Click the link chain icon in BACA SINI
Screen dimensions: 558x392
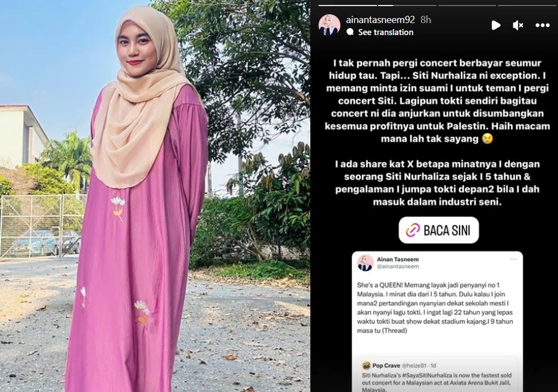(413, 230)
